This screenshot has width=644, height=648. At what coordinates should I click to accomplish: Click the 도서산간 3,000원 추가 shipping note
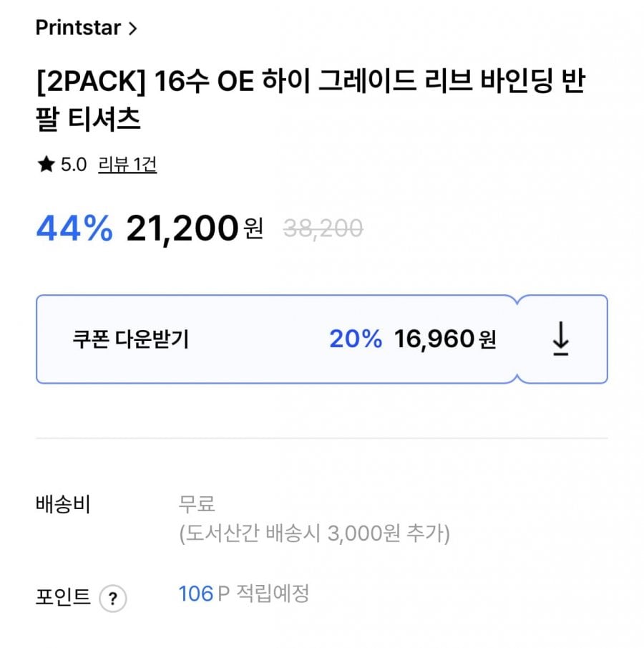[314, 534]
